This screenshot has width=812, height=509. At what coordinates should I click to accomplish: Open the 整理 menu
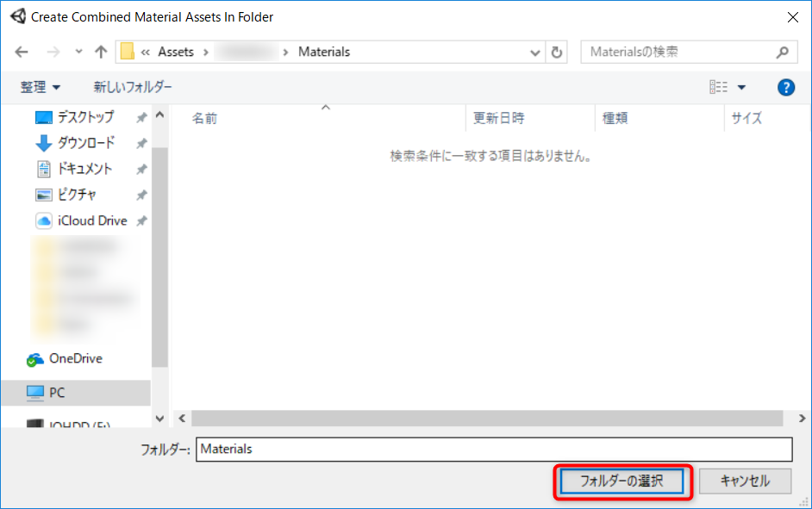[40, 87]
